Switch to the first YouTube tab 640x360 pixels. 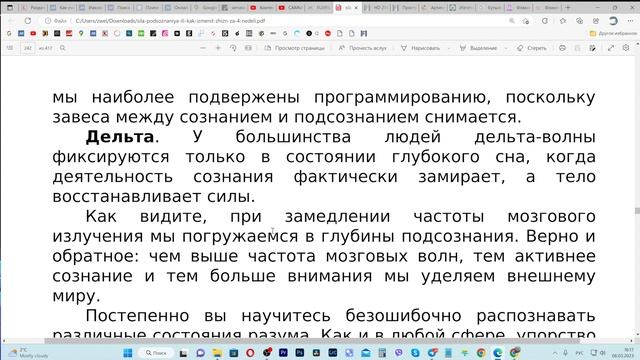[262, 8]
